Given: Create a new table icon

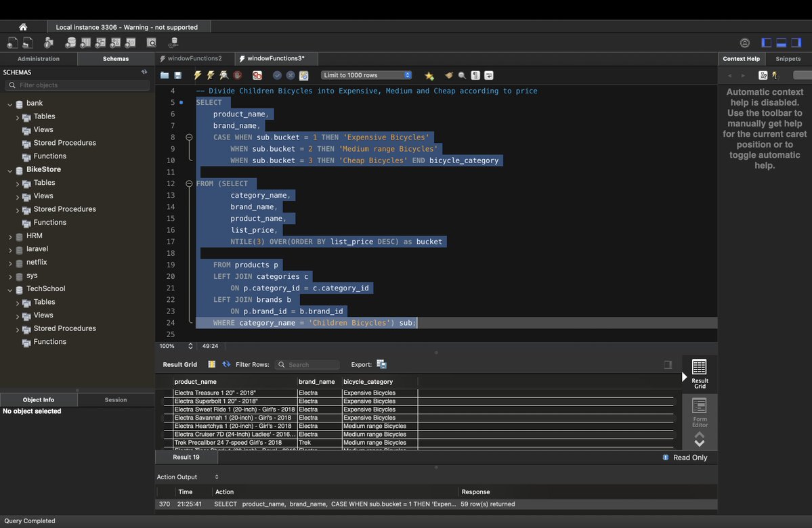Looking at the screenshot, I should pyautogui.click(x=85, y=43).
